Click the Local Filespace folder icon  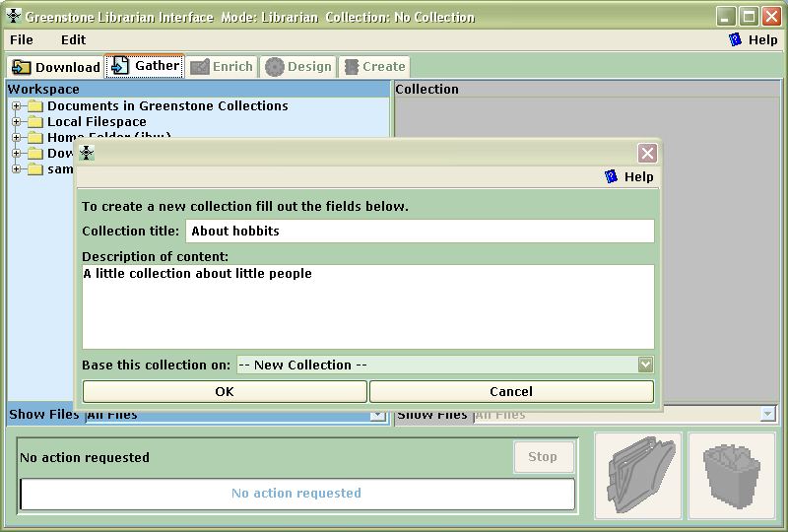(x=34, y=122)
